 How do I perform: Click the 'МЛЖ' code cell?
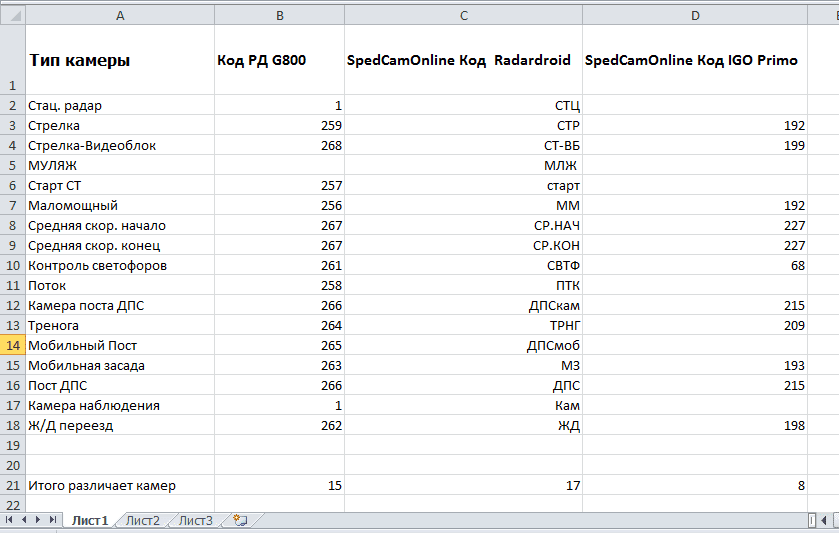(x=463, y=165)
